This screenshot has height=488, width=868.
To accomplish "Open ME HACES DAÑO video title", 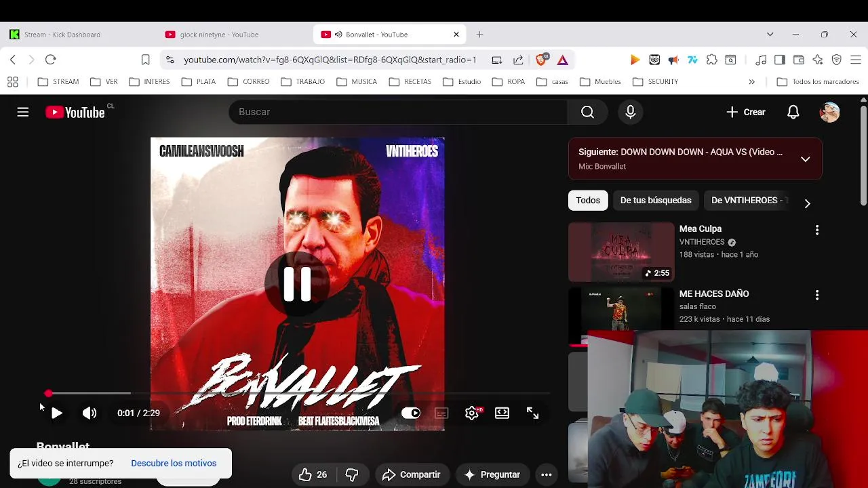I will pyautogui.click(x=714, y=294).
